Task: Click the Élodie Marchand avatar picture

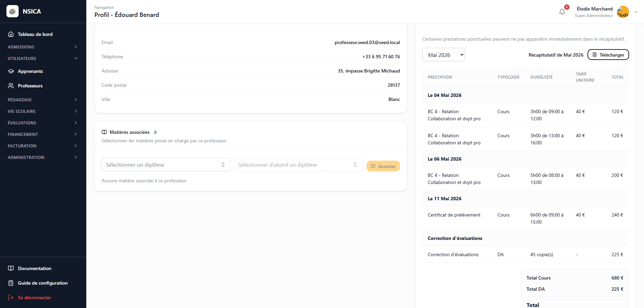Action: tap(623, 12)
